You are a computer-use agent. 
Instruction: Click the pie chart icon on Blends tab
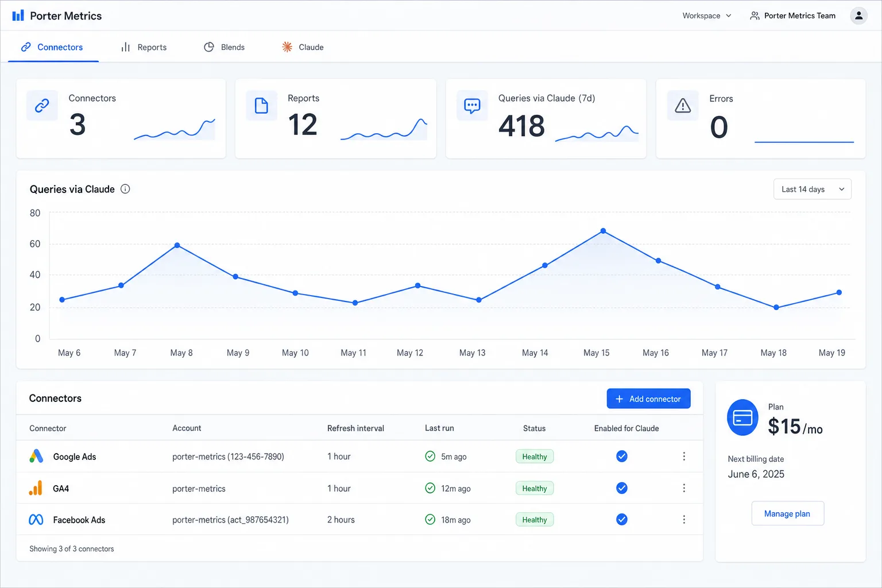pyautogui.click(x=209, y=47)
